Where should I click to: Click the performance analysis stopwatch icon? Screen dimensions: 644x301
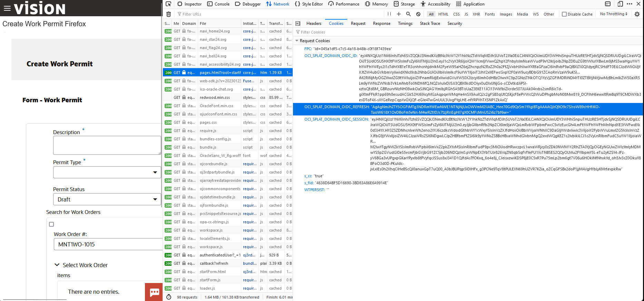(169, 297)
